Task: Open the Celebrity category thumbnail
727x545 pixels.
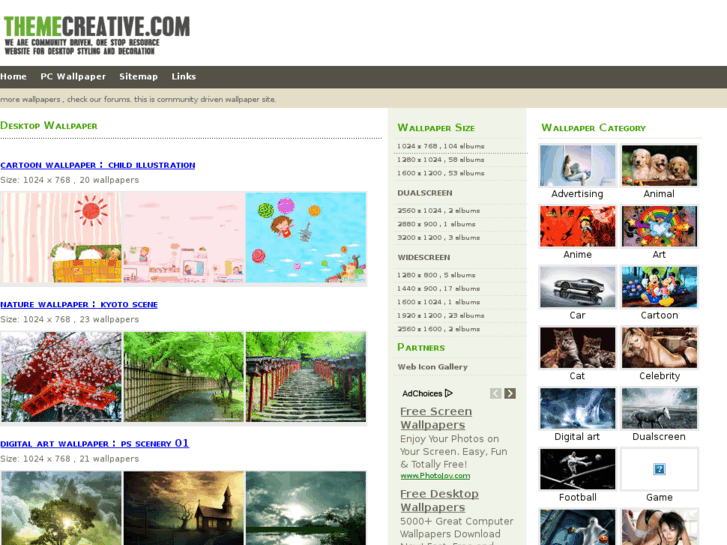Action: click(659, 348)
